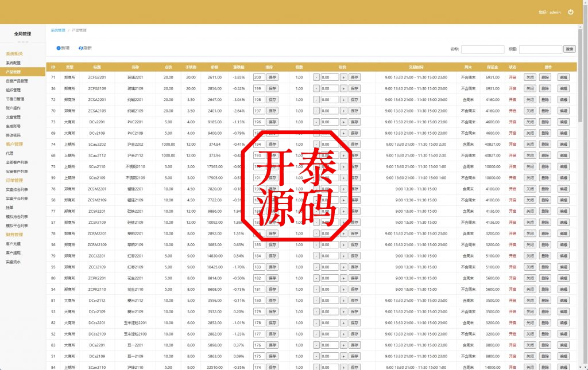This screenshot has width=588, height=370.
Task: Open 节假日管理 in the sidebar
Action: pos(15,99)
